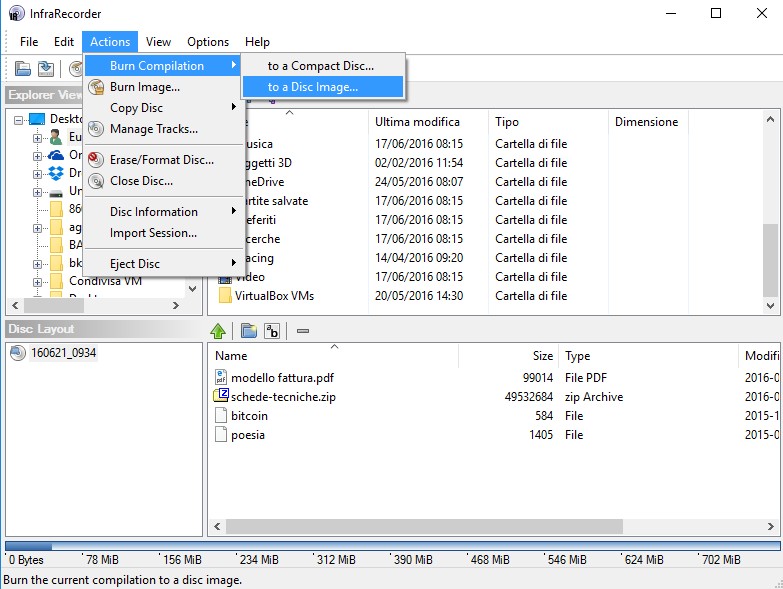This screenshot has height=589, width=783.
Task: Click the Rename 'ab' toolbar icon
Action: (272, 330)
